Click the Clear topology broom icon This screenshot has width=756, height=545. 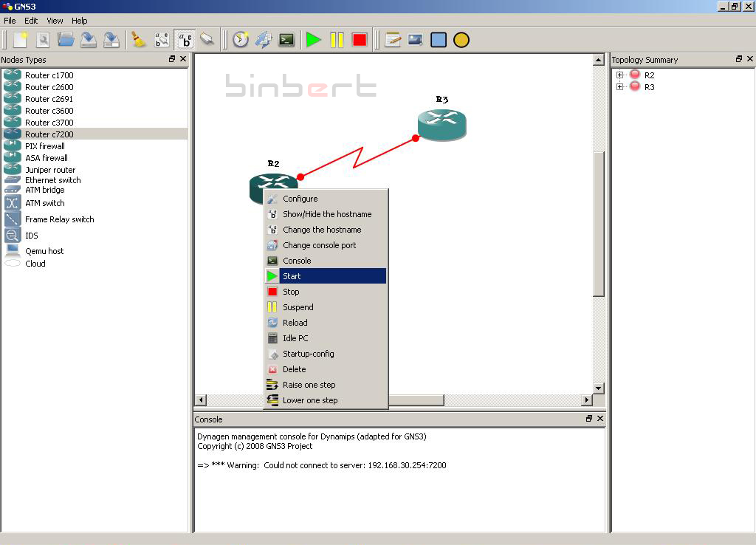click(x=138, y=40)
